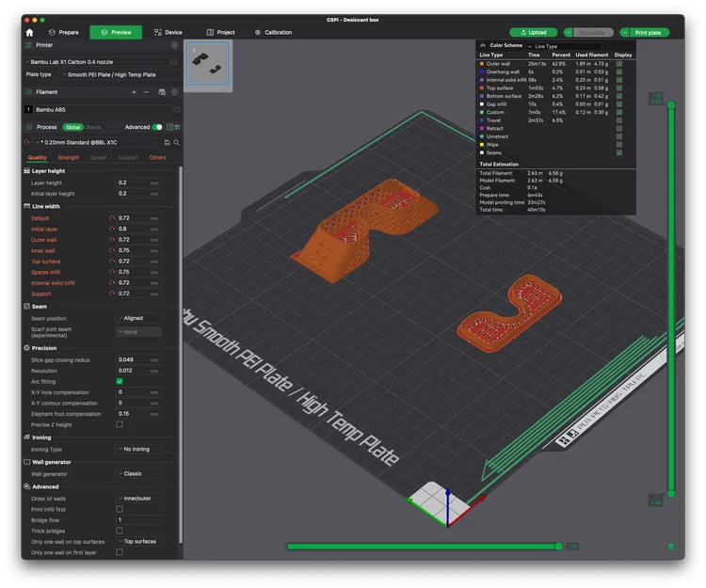This screenshot has height=588, width=706.
Task: Switch to the Strength tab
Action: pyautogui.click(x=69, y=157)
